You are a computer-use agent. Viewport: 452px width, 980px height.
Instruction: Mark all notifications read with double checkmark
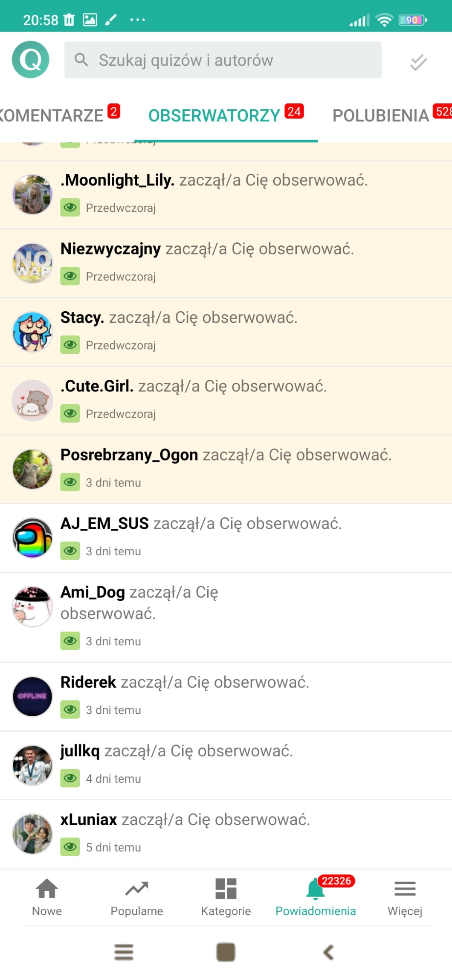(x=418, y=62)
